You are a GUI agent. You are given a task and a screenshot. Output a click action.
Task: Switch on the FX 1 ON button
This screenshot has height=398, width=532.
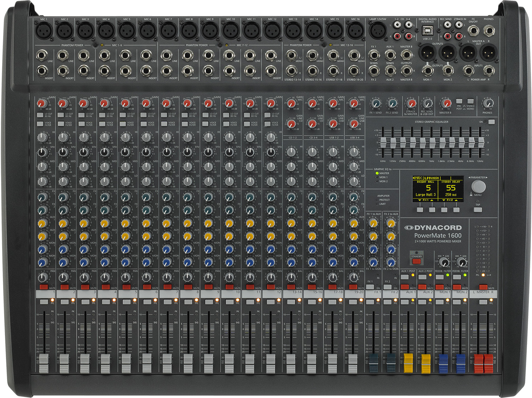(x=370, y=287)
